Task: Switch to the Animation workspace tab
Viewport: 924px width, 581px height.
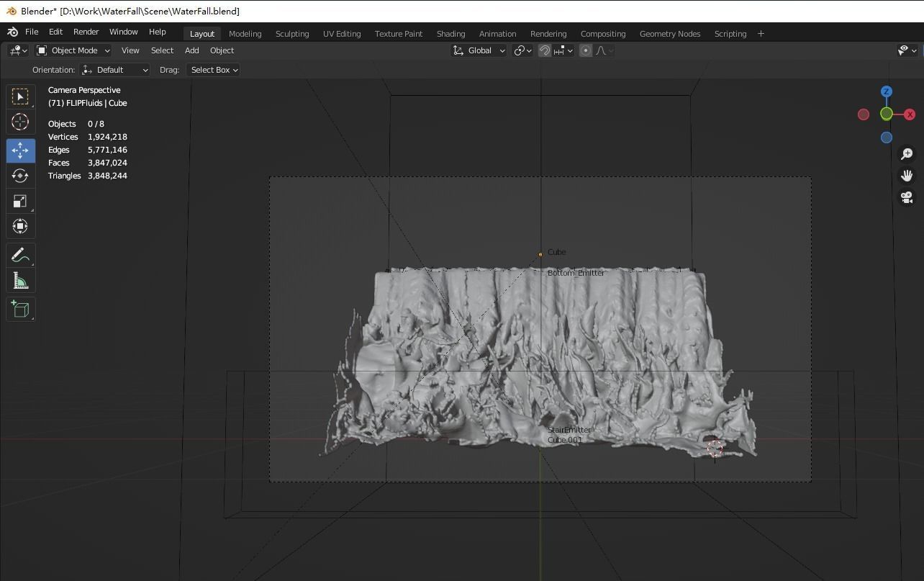Action: click(497, 34)
